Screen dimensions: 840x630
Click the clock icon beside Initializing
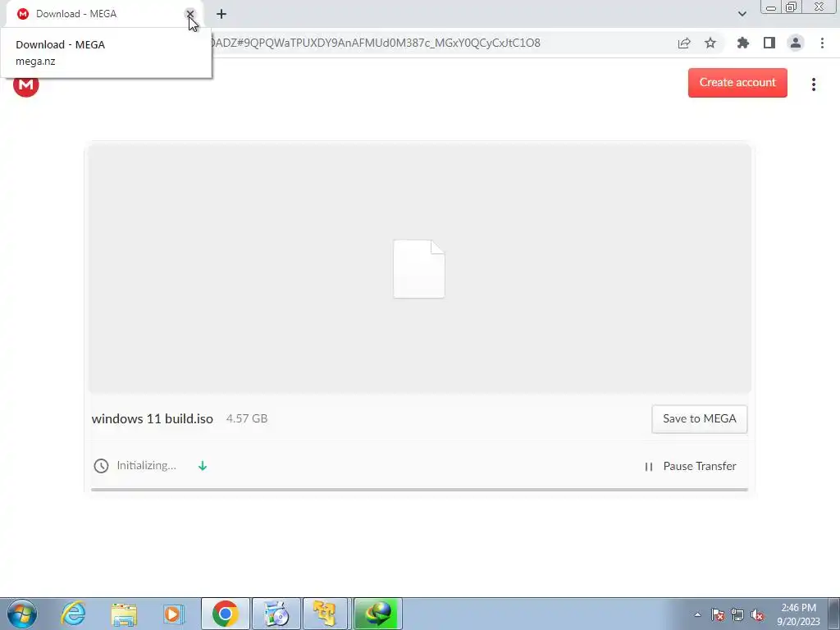[101, 466]
